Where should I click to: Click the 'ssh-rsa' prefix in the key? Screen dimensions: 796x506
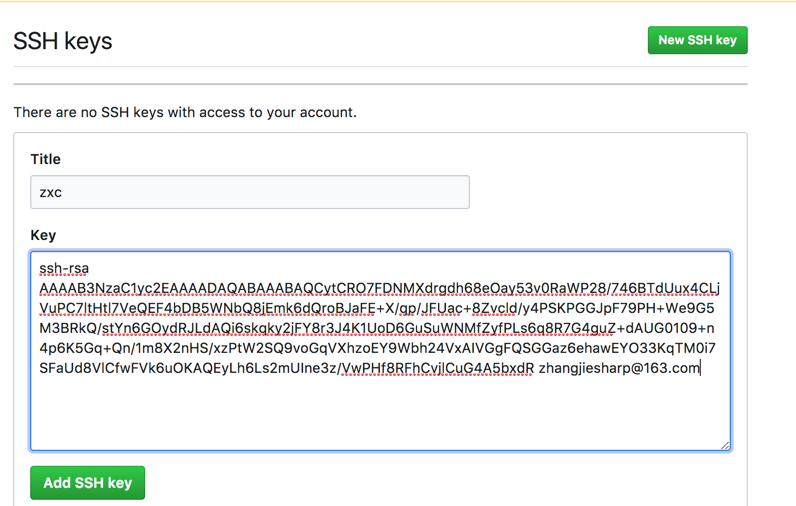(64, 268)
